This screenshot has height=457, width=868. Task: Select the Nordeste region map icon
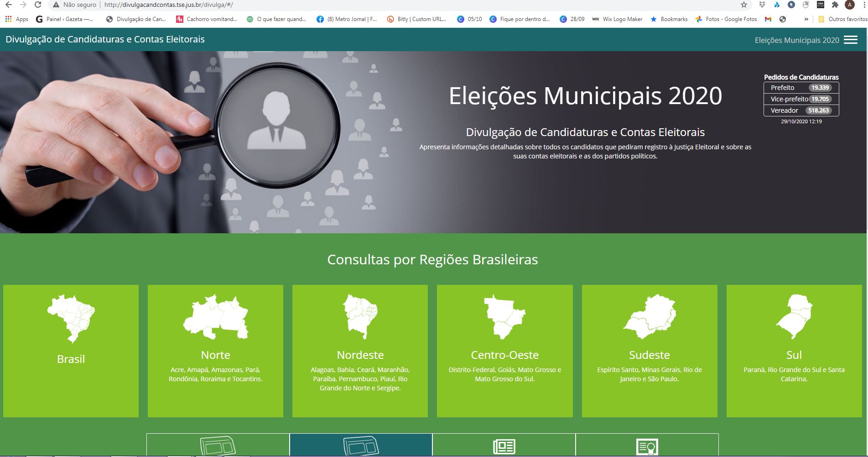[360, 316]
